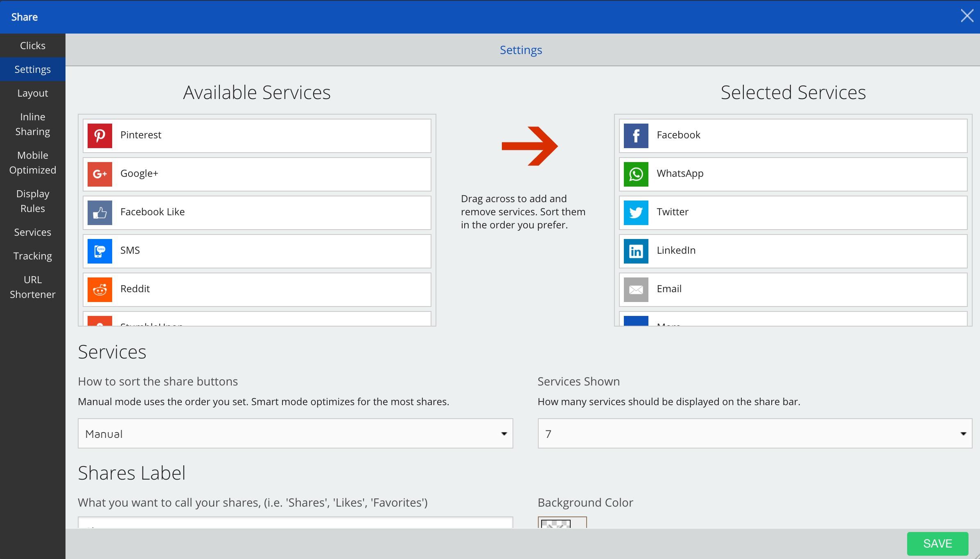This screenshot has width=980, height=559.
Task: Click the green SAVE button
Action: 937,543
